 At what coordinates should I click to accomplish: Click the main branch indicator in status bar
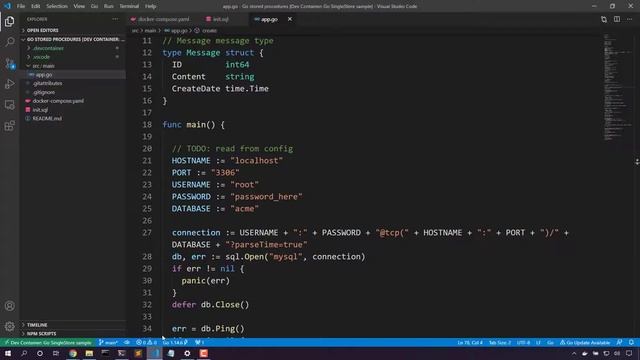pos(108,342)
